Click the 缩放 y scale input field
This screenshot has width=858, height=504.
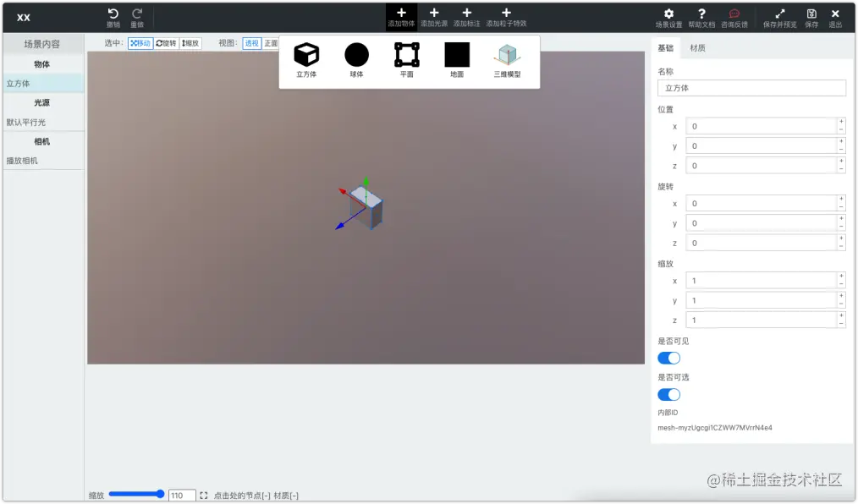(x=762, y=300)
